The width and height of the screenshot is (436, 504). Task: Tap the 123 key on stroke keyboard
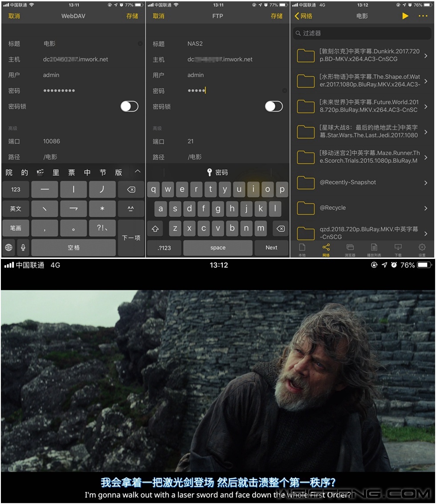coord(16,190)
